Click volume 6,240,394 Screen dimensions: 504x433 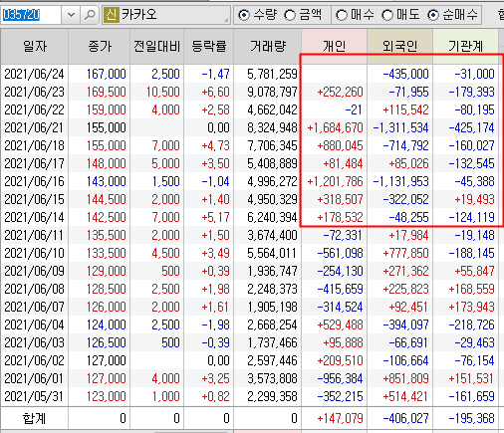(272, 217)
